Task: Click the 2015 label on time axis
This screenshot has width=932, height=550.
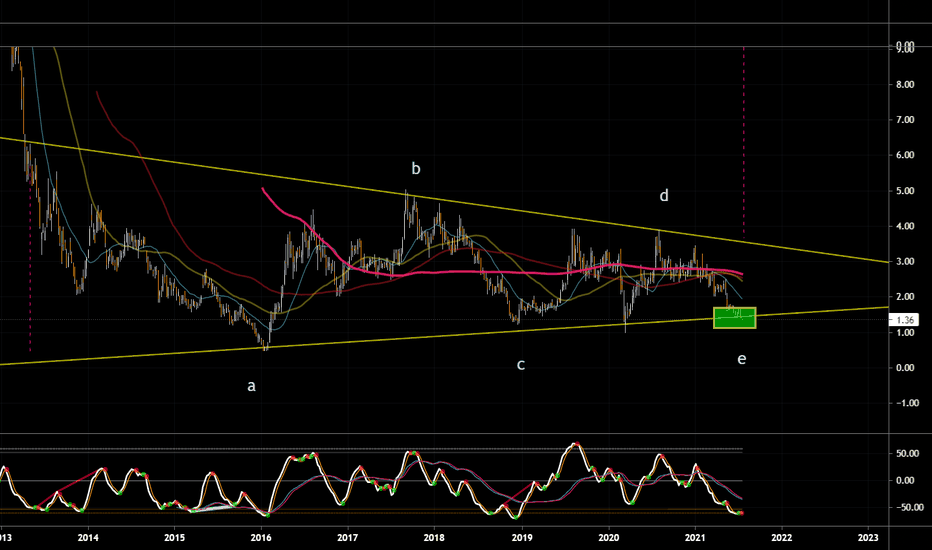Action: [x=174, y=538]
